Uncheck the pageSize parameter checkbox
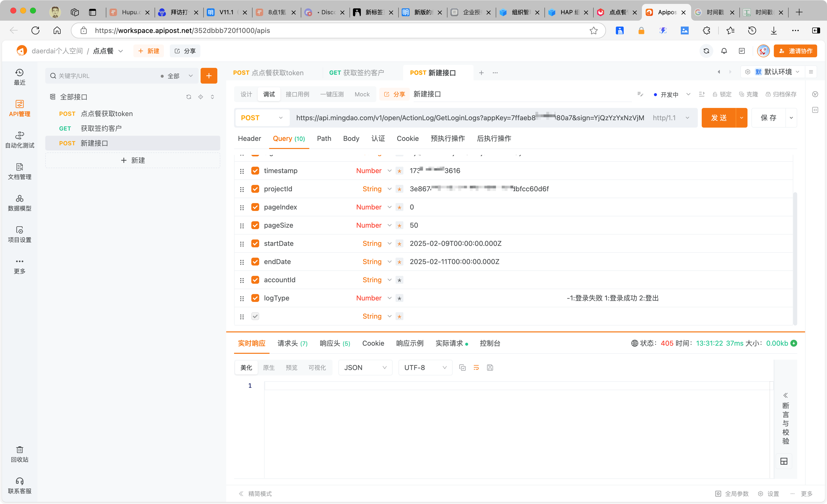The width and height of the screenshot is (827, 504). click(x=255, y=225)
